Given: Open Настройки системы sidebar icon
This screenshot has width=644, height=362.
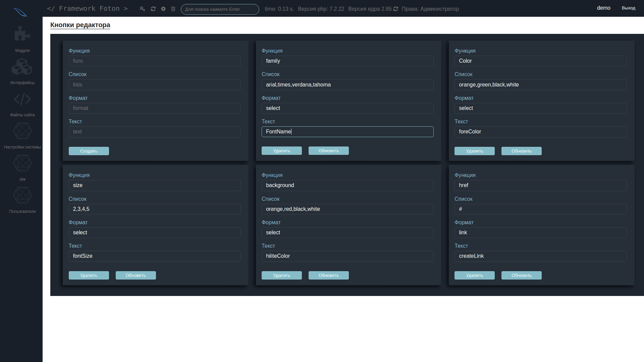Looking at the screenshot, I should click(22, 131).
